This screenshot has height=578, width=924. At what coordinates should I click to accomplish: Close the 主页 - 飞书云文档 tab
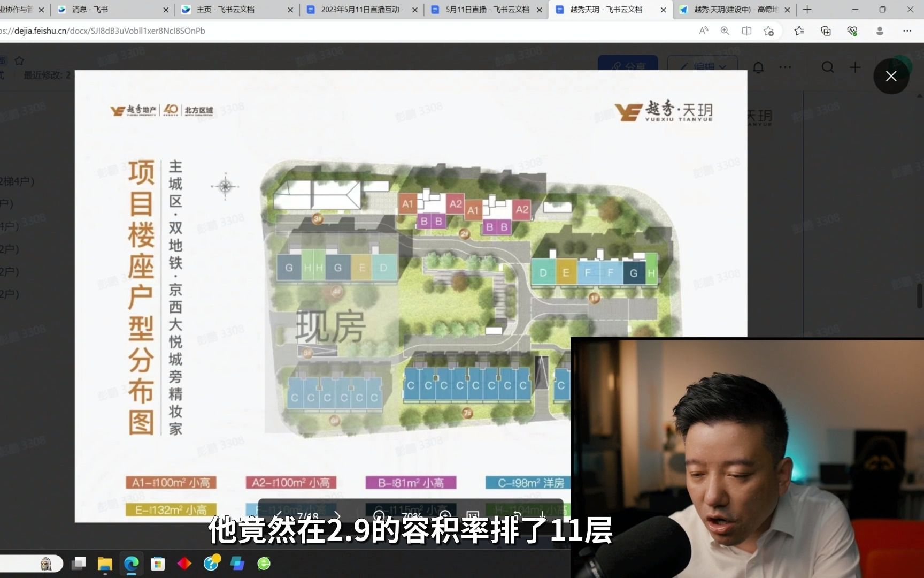[x=290, y=10]
